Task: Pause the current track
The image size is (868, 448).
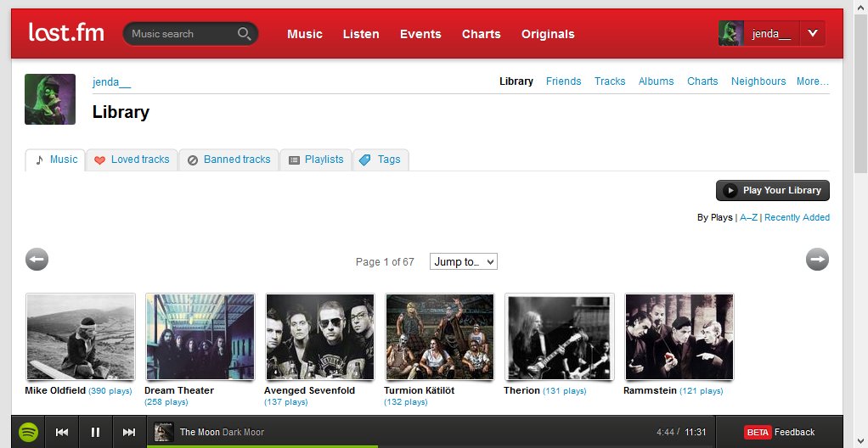Action: [96, 432]
